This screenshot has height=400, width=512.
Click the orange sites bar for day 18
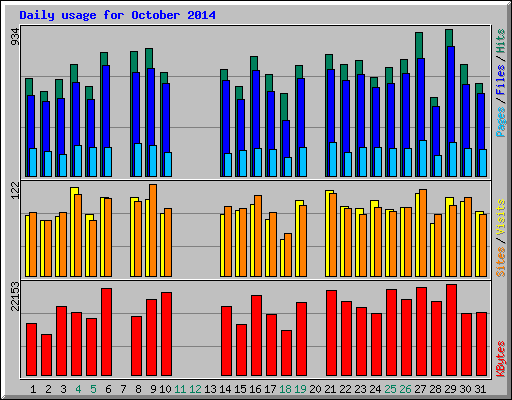tap(288, 255)
